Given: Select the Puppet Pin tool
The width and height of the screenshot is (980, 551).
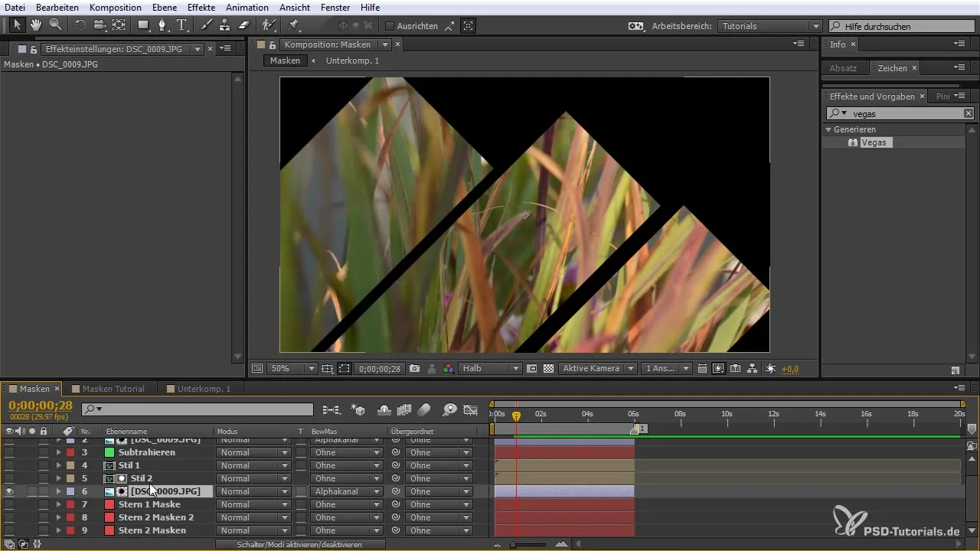Looking at the screenshot, I should tap(293, 25).
